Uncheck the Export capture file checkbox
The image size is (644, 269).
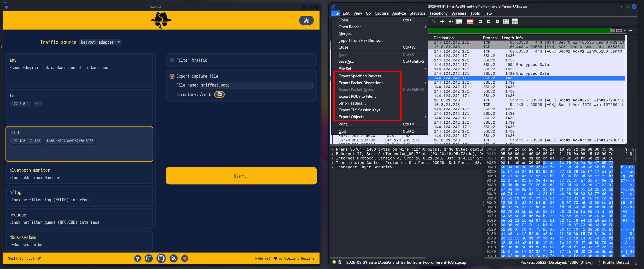click(172, 76)
